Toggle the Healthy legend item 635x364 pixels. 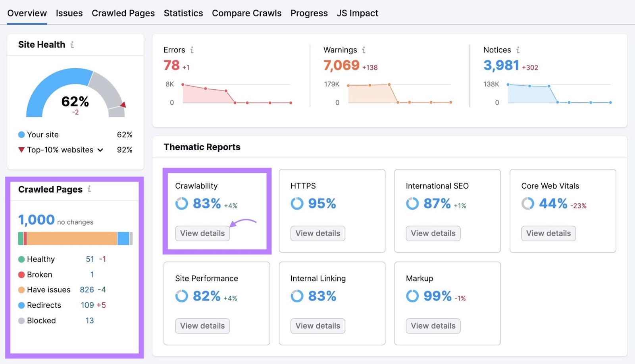pos(40,259)
